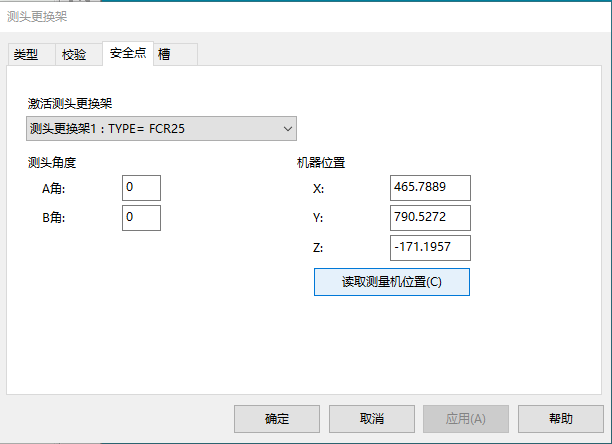The height and width of the screenshot is (444, 612).
Task: Click the A角 angle input field
Action: pos(141,188)
